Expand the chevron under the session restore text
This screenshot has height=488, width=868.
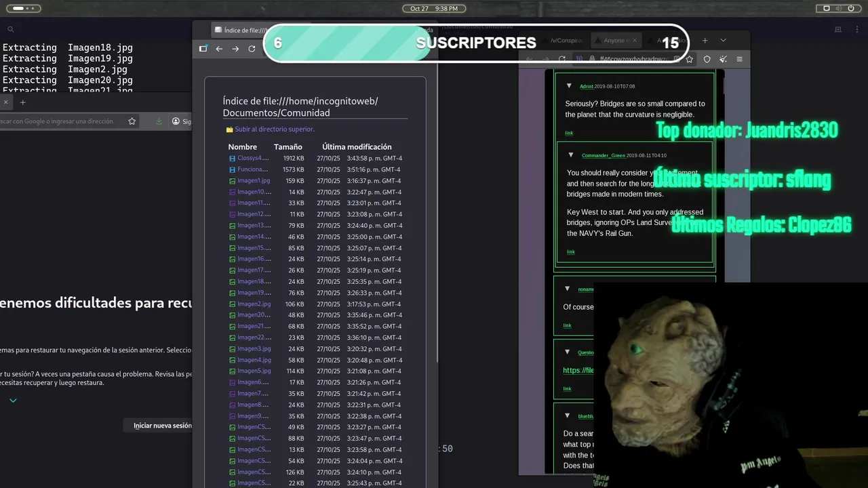point(13,401)
